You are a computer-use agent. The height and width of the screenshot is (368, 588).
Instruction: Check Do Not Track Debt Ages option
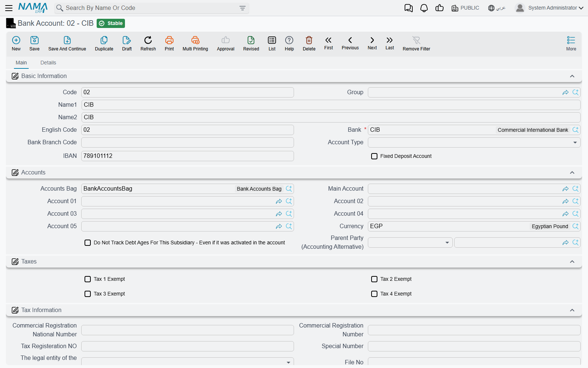tap(87, 243)
